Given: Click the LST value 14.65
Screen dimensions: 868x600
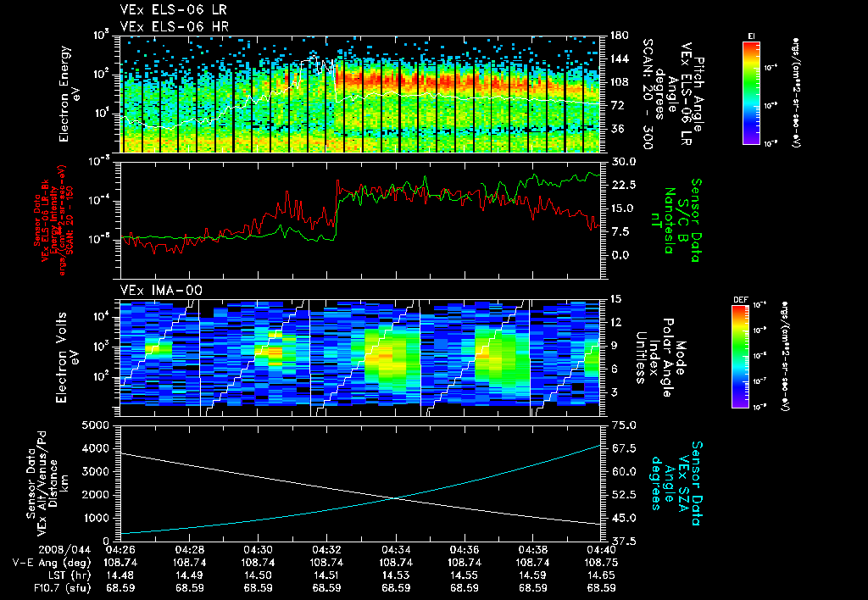Looking at the screenshot, I should coord(601,575).
